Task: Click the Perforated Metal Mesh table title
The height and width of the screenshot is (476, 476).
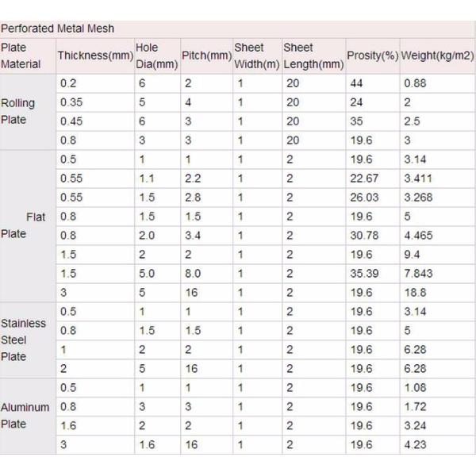Action: click(x=57, y=29)
